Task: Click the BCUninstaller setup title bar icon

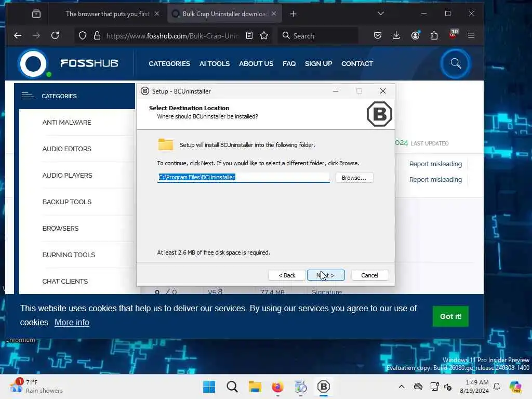Action: pyautogui.click(x=145, y=91)
